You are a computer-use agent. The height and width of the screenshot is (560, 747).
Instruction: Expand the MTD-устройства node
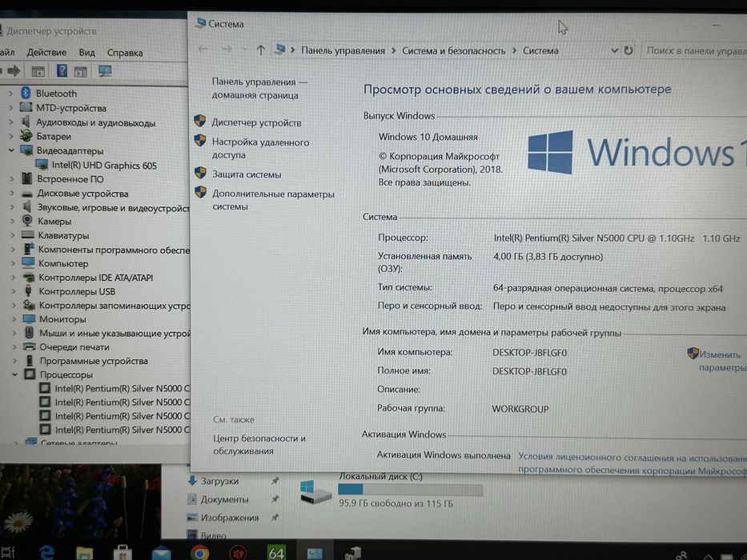pyautogui.click(x=11, y=108)
